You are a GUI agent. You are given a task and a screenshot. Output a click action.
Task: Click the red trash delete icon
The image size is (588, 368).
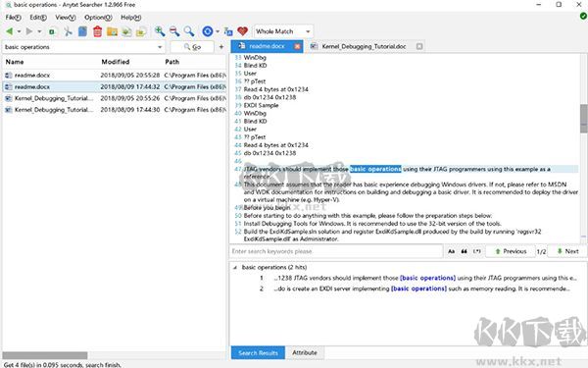coord(97,31)
